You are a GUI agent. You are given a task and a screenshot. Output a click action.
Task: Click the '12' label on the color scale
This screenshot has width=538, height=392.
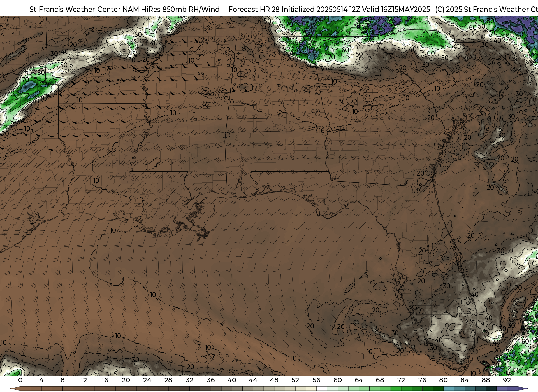(84, 380)
